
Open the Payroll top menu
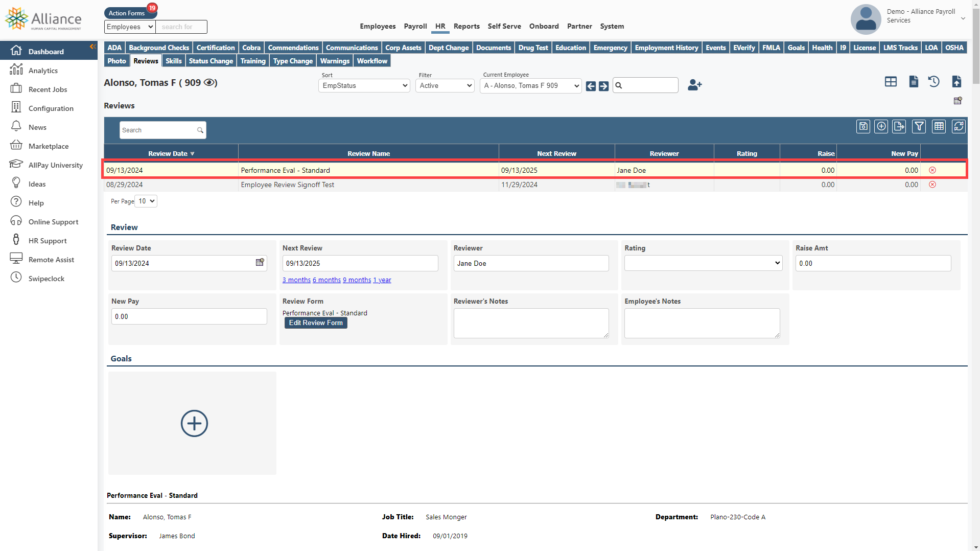tap(415, 26)
